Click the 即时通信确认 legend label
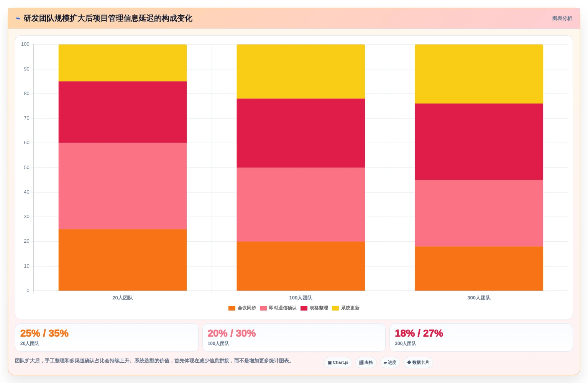Viewport: 588px width, 383px height. [x=283, y=308]
